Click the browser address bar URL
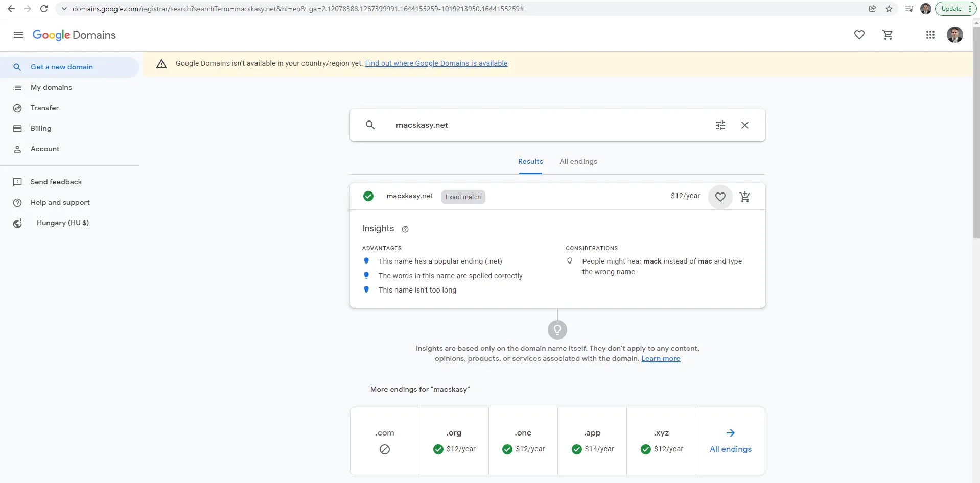The height and width of the screenshot is (483, 980). click(298, 9)
